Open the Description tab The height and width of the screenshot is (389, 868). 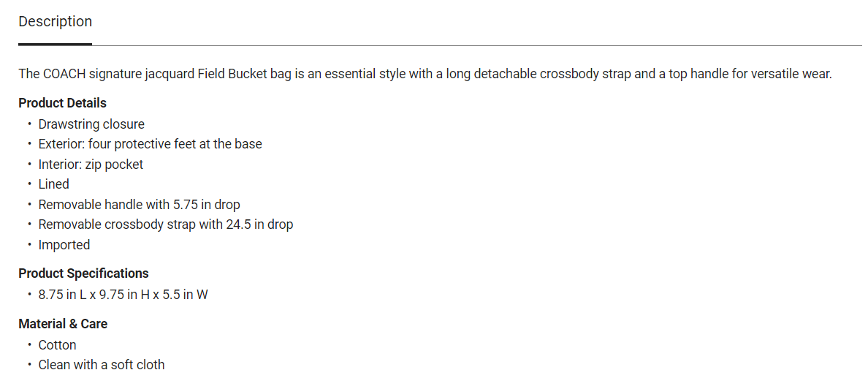[56, 22]
